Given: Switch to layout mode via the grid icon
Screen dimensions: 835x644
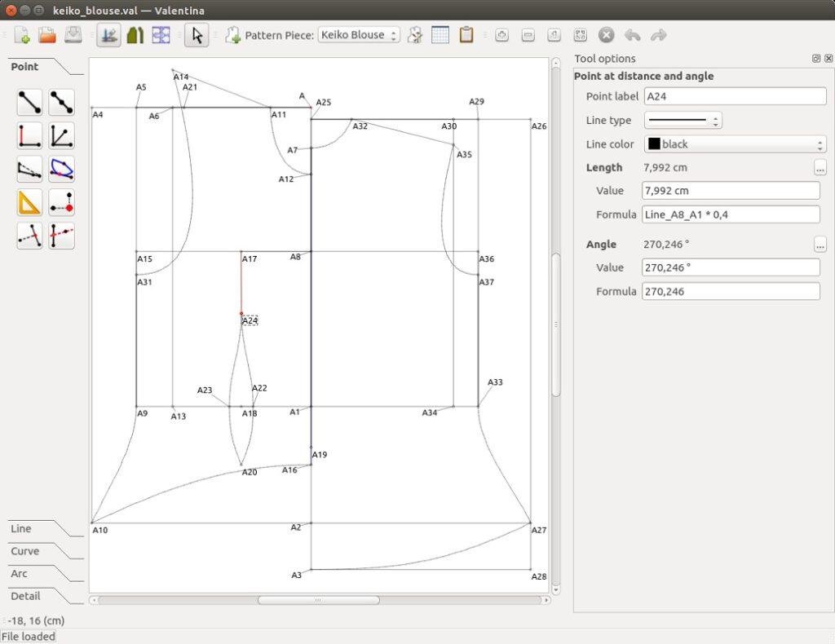Looking at the screenshot, I should (x=161, y=35).
